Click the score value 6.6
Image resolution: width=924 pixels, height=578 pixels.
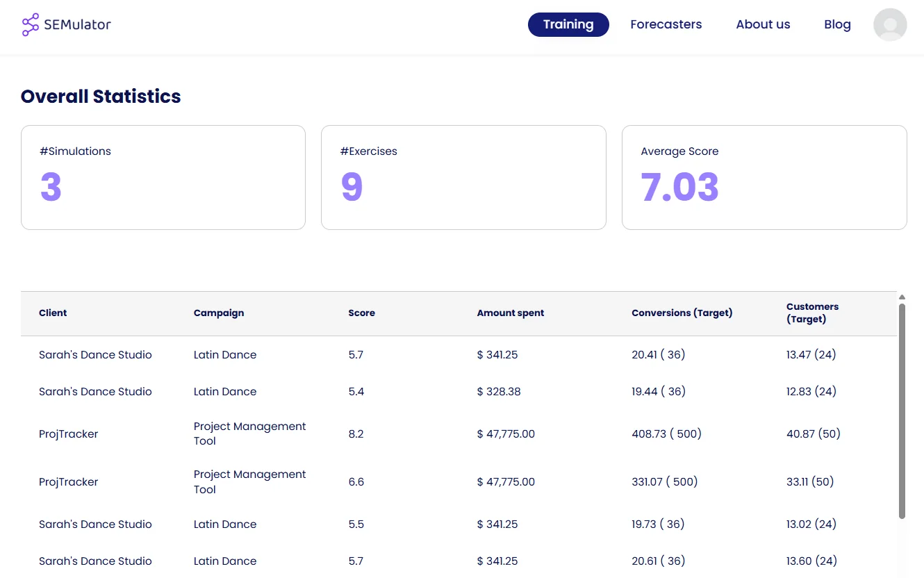[x=356, y=482]
